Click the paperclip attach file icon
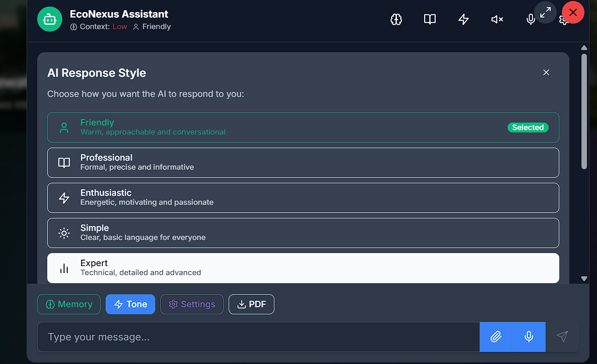Viewport: 597px width, 364px height. [496, 337]
